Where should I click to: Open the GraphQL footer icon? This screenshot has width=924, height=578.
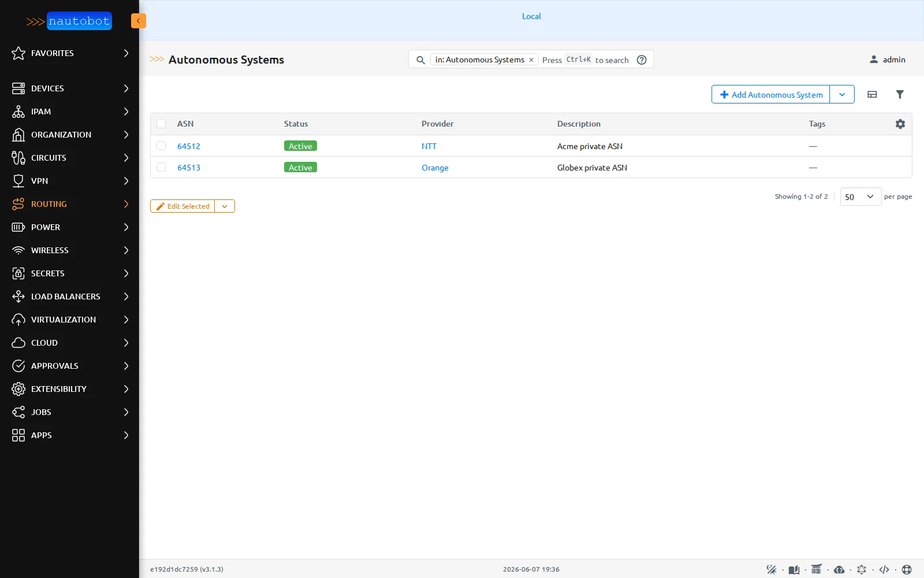[x=862, y=569]
